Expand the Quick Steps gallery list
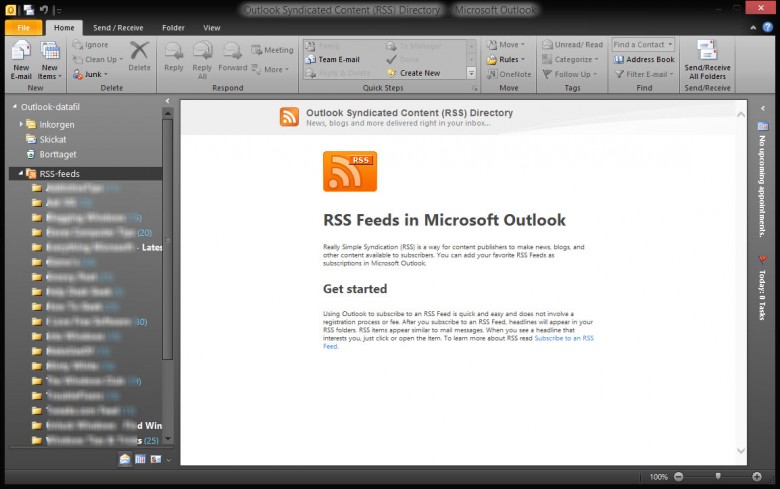This screenshot has height=489, width=780. coord(471,73)
